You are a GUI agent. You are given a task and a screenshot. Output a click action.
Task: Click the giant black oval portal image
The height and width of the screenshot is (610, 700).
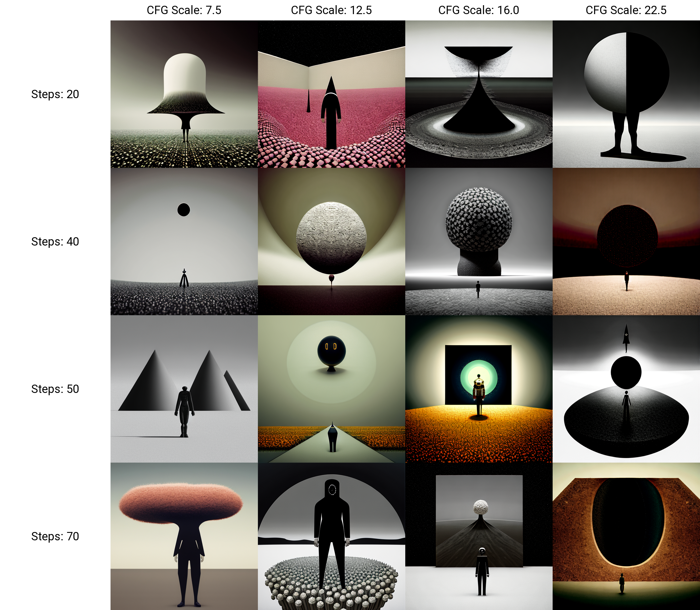click(x=626, y=536)
